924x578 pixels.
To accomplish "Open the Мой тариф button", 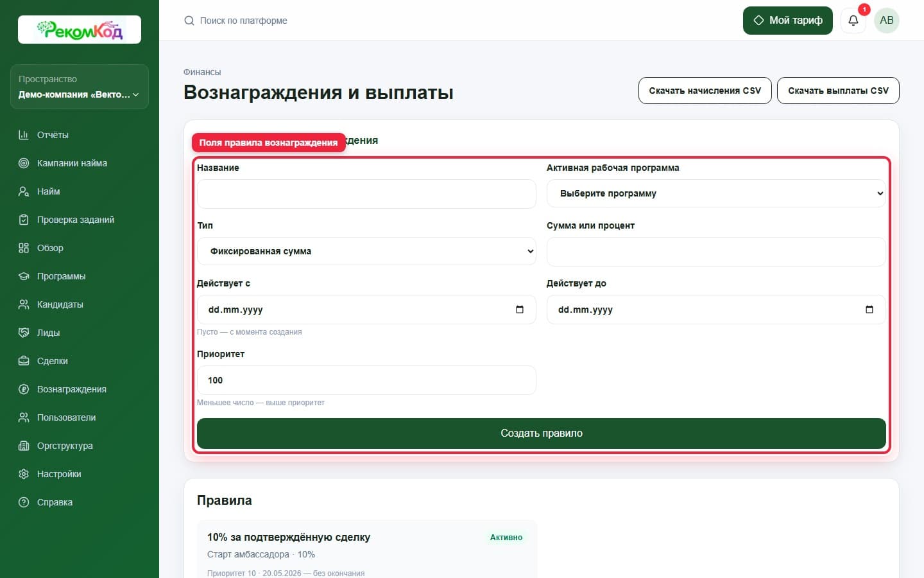I will [788, 21].
